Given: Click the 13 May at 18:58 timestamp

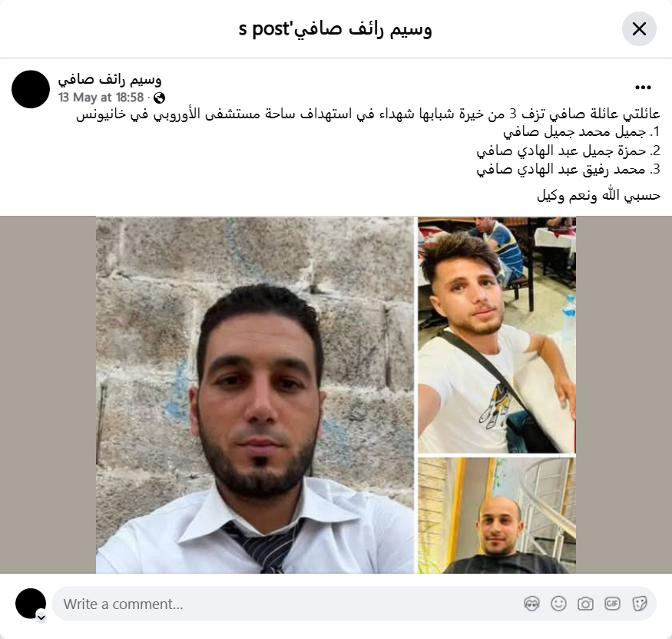Looking at the screenshot, I should 101,98.
